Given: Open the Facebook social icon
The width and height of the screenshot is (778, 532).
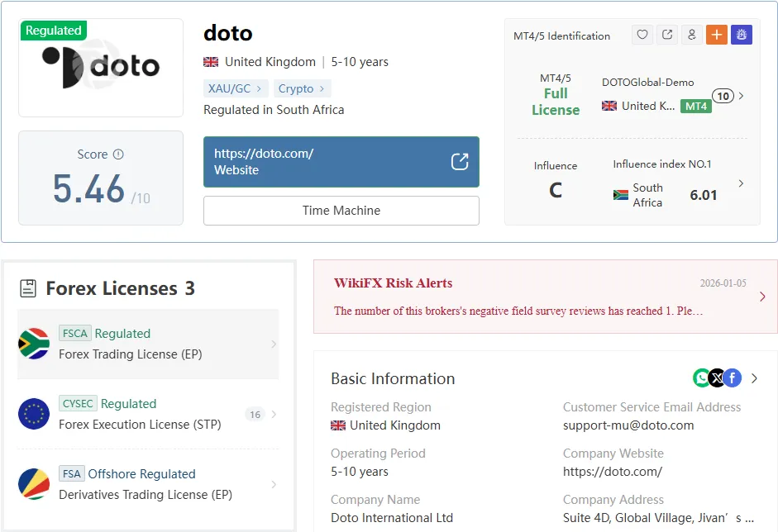Looking at the screenshot, I should click(733, 378).
